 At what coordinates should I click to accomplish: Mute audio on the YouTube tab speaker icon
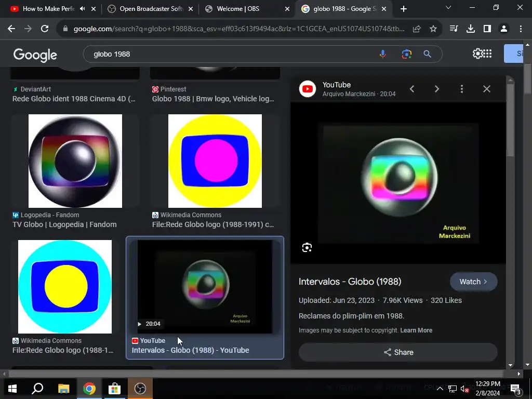(x=83, y=9)
